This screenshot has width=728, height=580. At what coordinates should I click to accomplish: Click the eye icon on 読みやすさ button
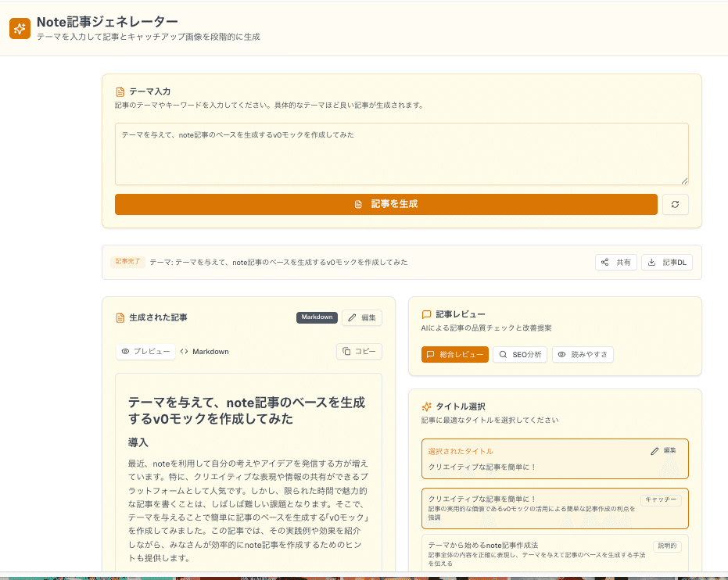tap(561, 354)
